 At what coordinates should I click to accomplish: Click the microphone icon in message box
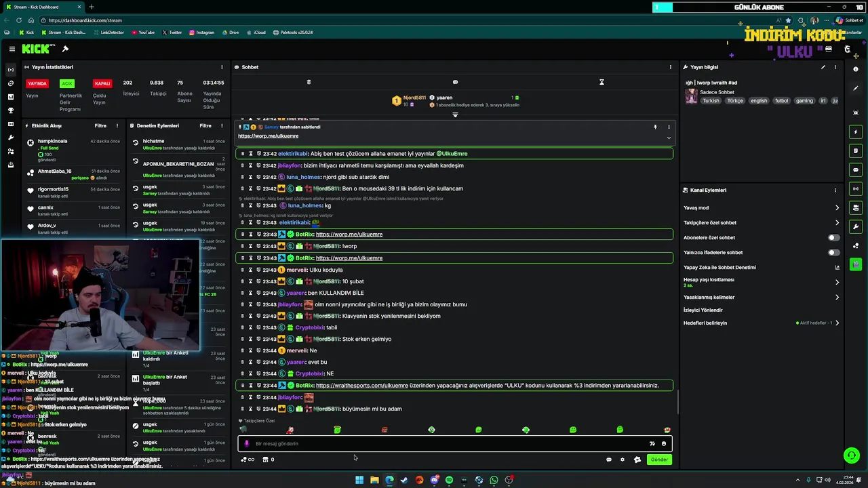[x=247, y=444]
